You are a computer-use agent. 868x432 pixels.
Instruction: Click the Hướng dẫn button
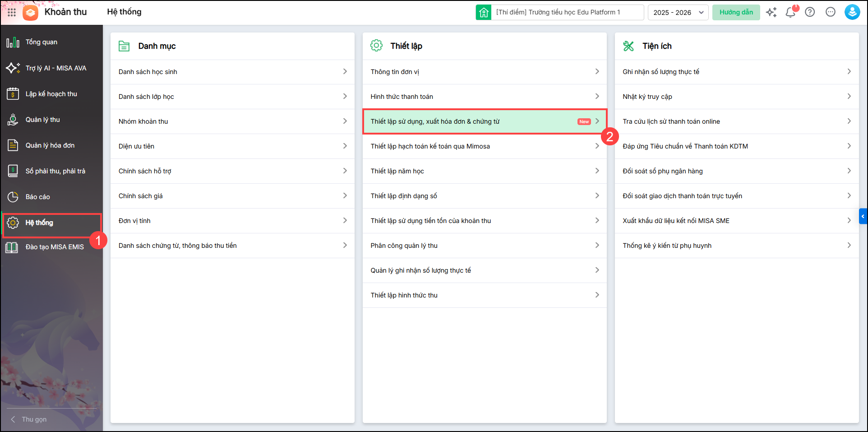tap(736, 12)
